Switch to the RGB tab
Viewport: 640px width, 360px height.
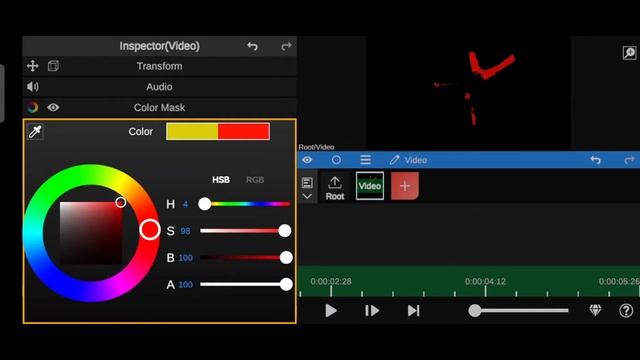pyautogui.click(x=255, y=180)
